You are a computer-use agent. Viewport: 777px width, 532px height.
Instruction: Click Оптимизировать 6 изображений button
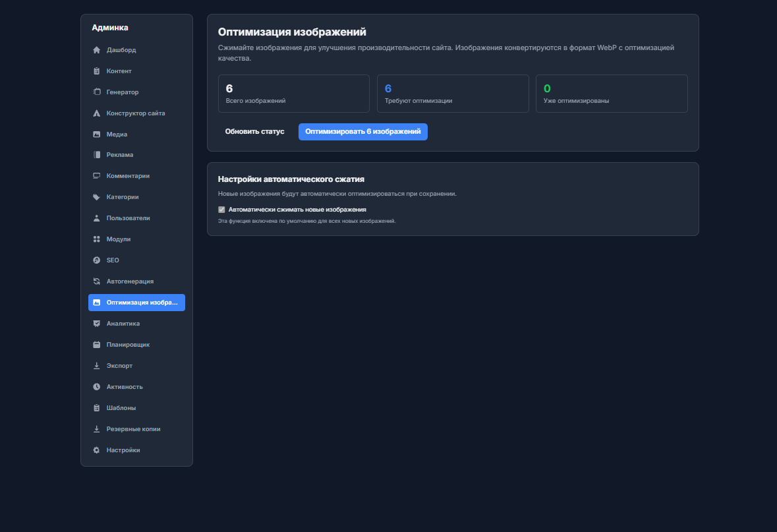(362, 132)
